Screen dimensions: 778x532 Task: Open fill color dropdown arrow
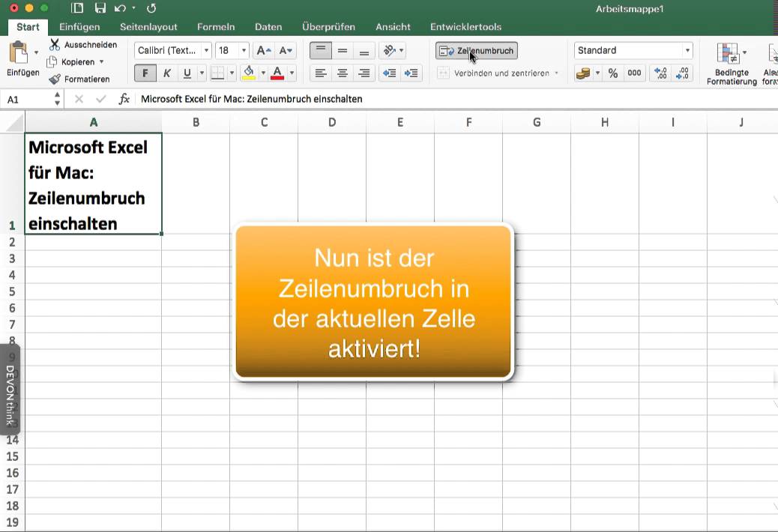(x=263, y=73)
